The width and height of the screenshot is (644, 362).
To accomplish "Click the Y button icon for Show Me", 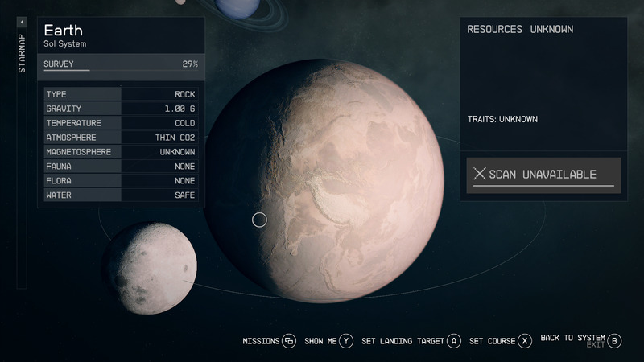I will [346, 341].
